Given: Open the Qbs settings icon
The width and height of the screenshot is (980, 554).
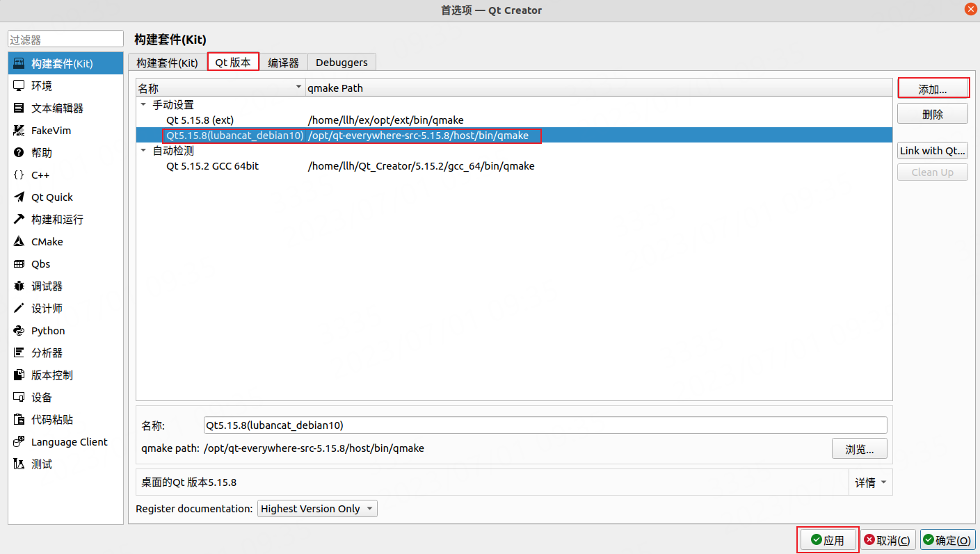Looking at the screenshot, I should coord(19,264).
